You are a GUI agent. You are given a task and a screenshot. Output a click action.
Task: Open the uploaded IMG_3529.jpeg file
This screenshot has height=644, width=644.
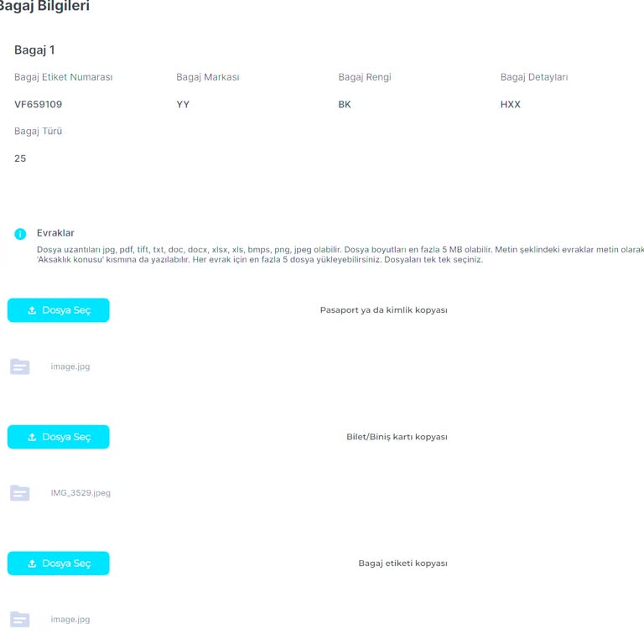tap(80, 493)
